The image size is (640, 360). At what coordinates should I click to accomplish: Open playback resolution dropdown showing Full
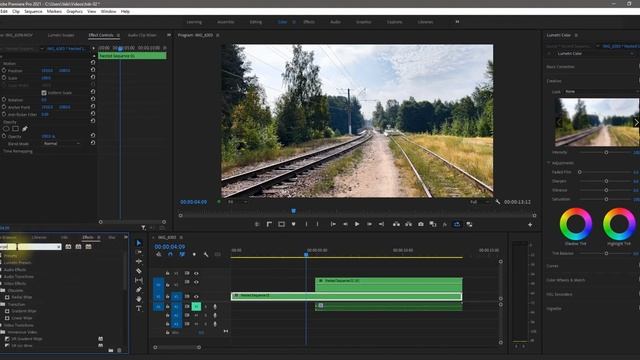coord(479,202)
